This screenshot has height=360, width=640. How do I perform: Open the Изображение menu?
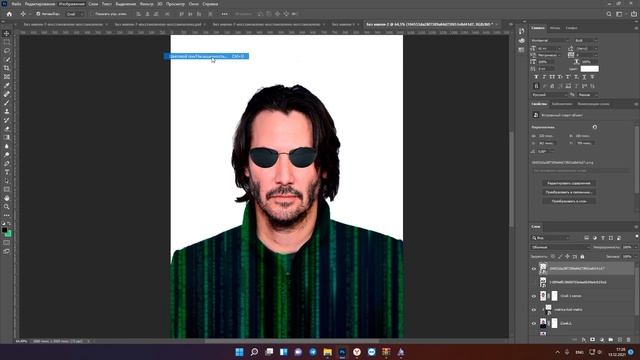71,4
